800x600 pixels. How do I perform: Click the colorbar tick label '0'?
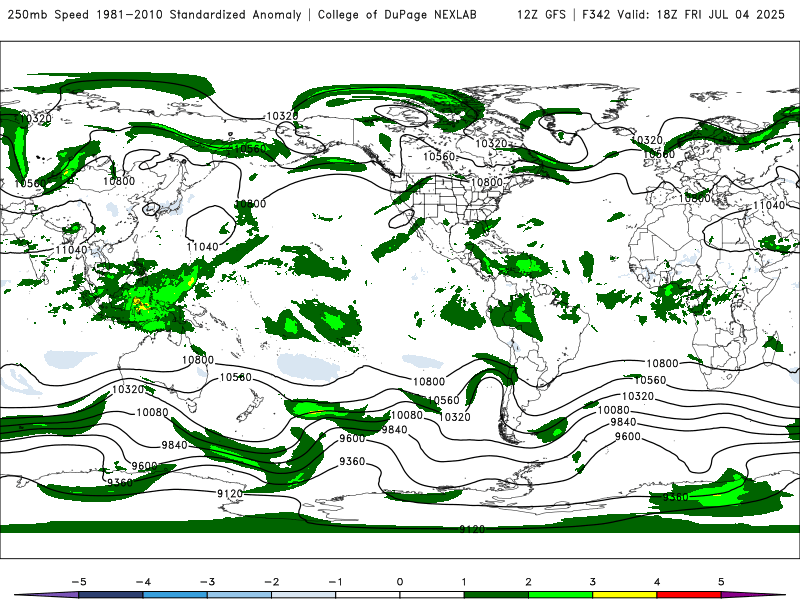pos(400,582)
